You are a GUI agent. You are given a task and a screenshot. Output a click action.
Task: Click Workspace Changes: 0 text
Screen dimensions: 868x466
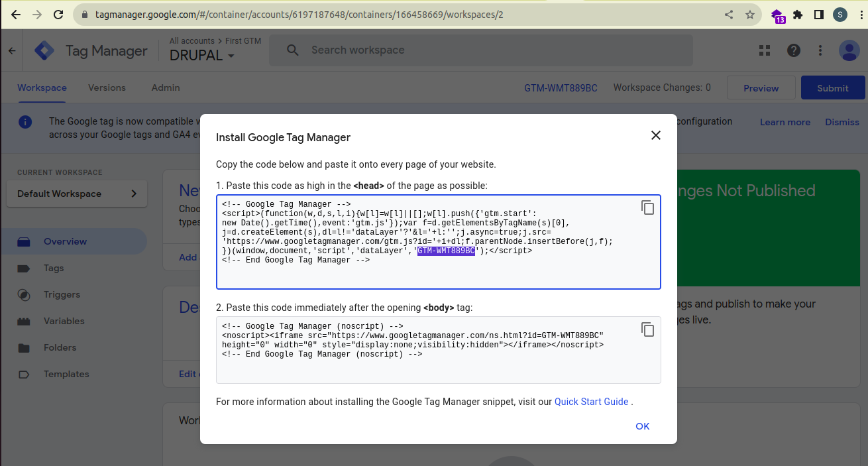pyautogui.click(x=662, y=87)
